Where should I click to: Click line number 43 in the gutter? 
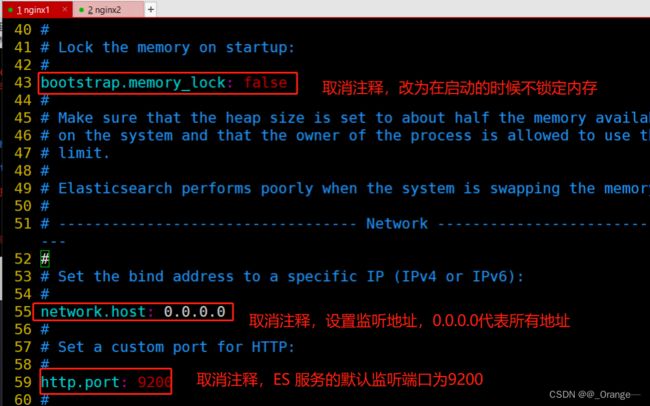point(23,83)
